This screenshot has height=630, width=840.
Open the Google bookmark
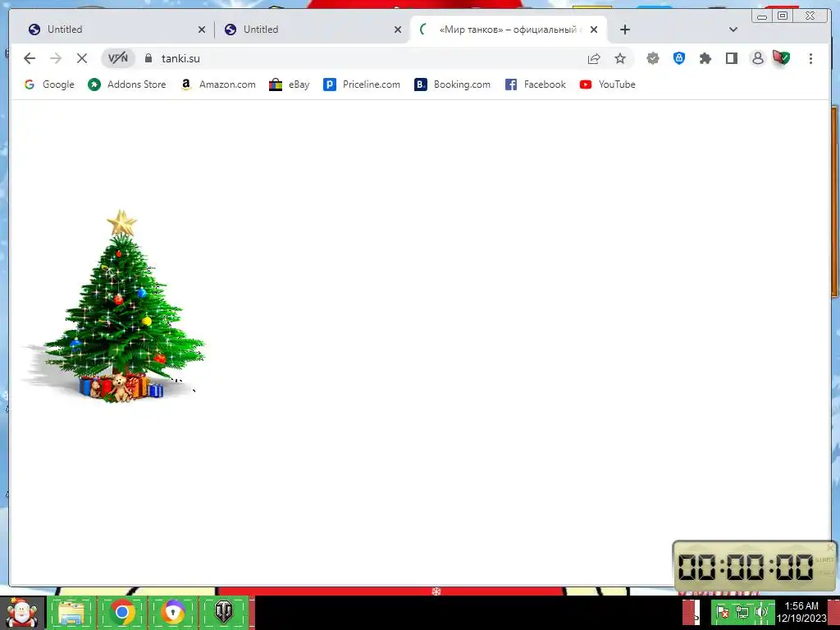pyautogui.click(x=49, y=84)
